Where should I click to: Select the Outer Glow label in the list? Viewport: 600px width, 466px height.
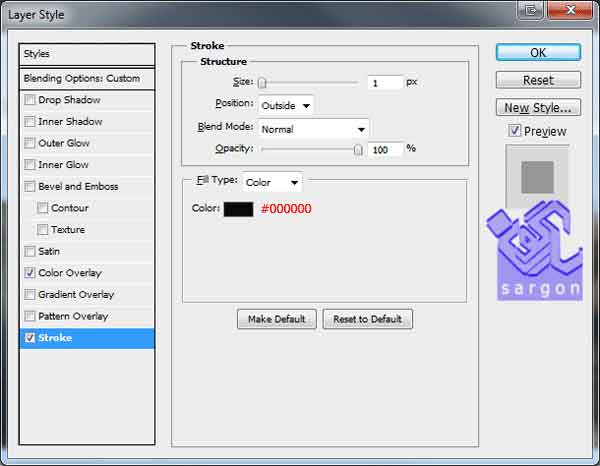pos(64,143)
